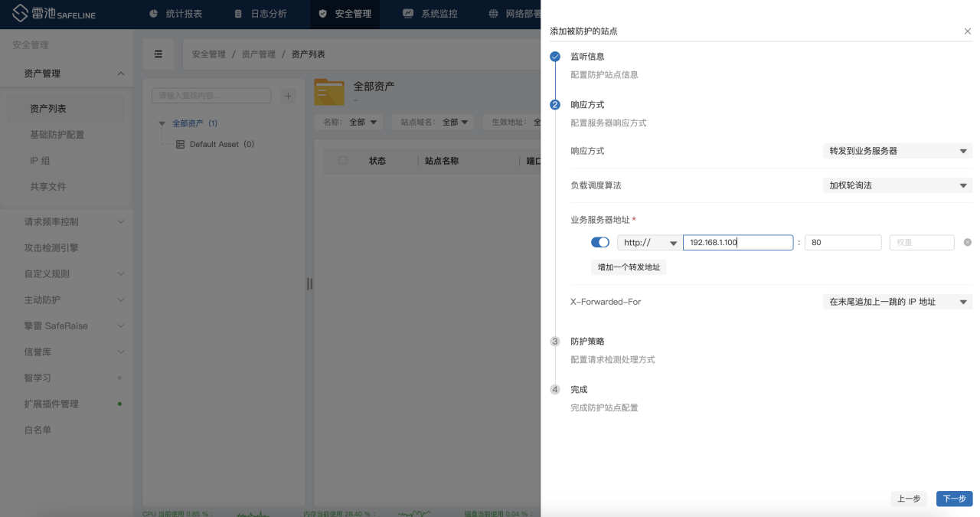Open the log analysis tab
Viewport: 980px width, 517px height.
[259, 14]
